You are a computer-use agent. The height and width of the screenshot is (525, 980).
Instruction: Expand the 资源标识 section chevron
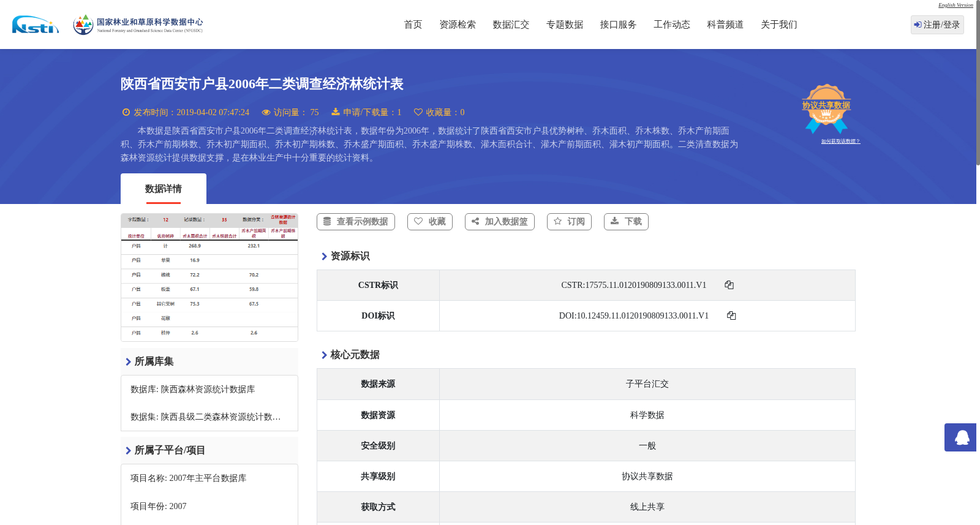[x=324, y=256]
